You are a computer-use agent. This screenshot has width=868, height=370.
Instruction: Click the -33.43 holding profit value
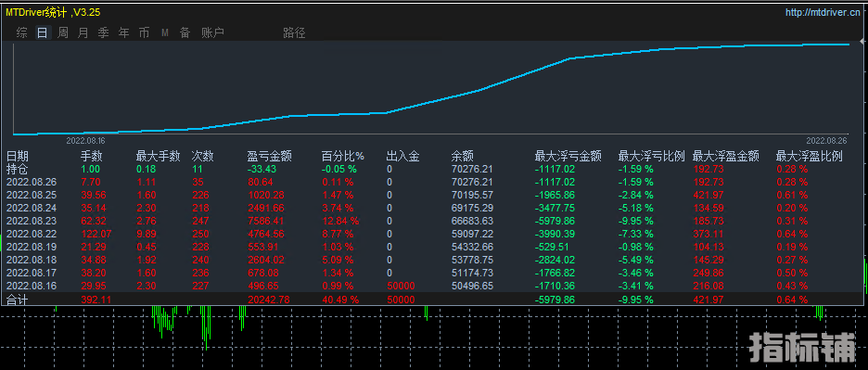click(262, 169)
